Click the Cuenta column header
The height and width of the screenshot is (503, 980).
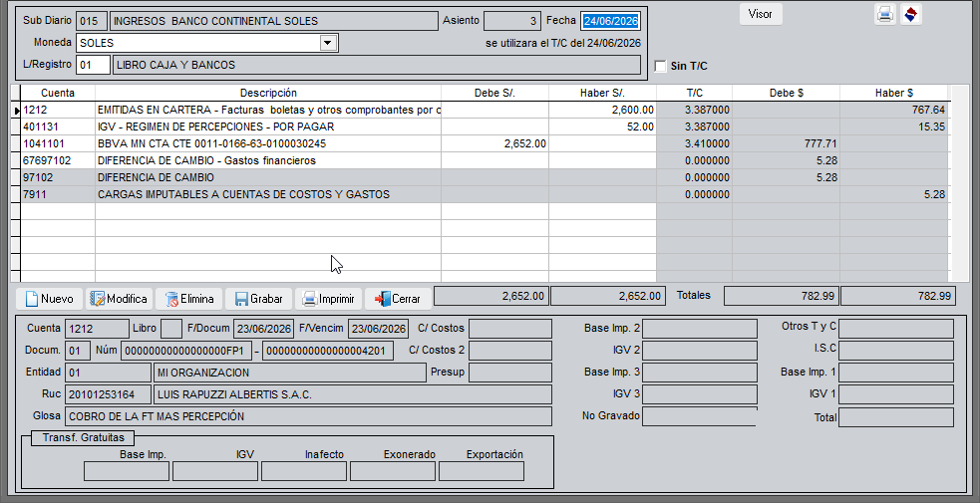pyautogui.click(x=58, y=93)
